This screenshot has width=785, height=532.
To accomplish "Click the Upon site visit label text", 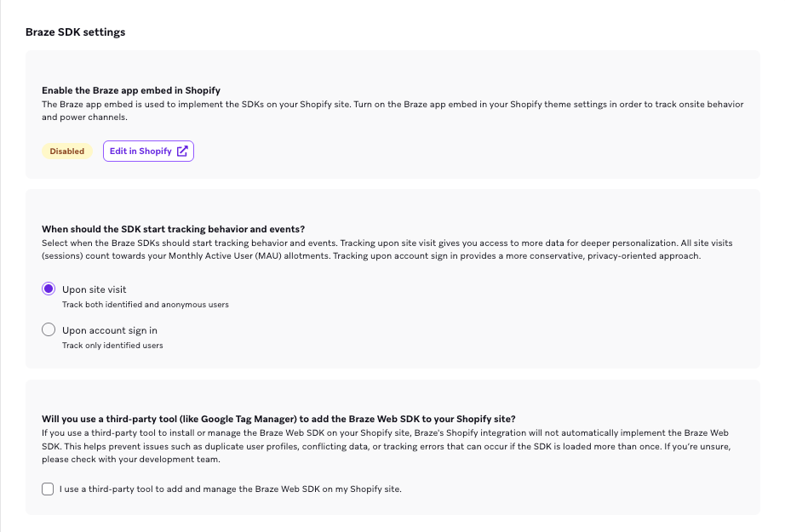I will point(94,289).
